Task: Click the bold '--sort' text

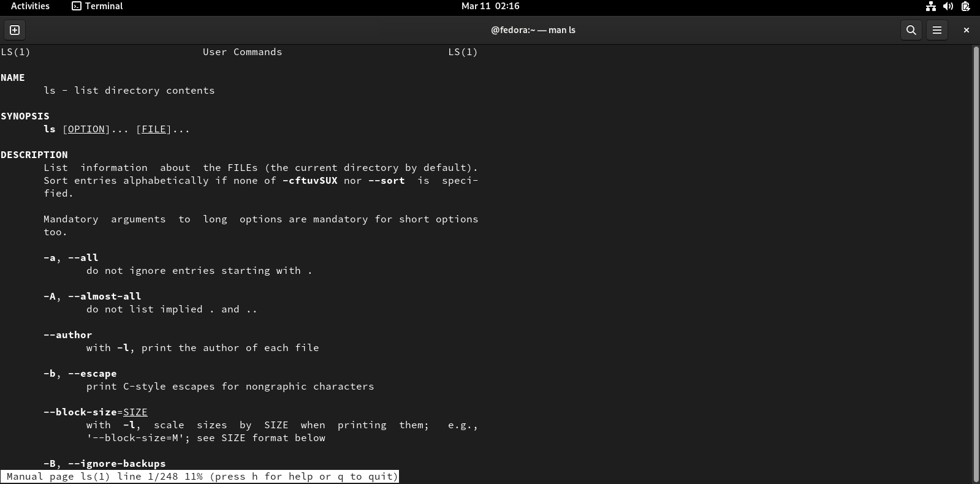Action: (387, 181)
